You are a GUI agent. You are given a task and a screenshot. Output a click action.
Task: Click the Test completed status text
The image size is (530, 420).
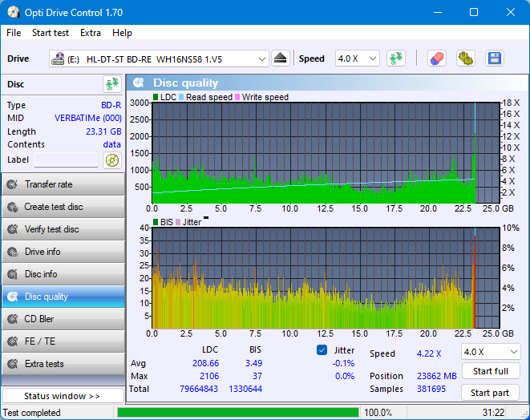coord(32,413)
